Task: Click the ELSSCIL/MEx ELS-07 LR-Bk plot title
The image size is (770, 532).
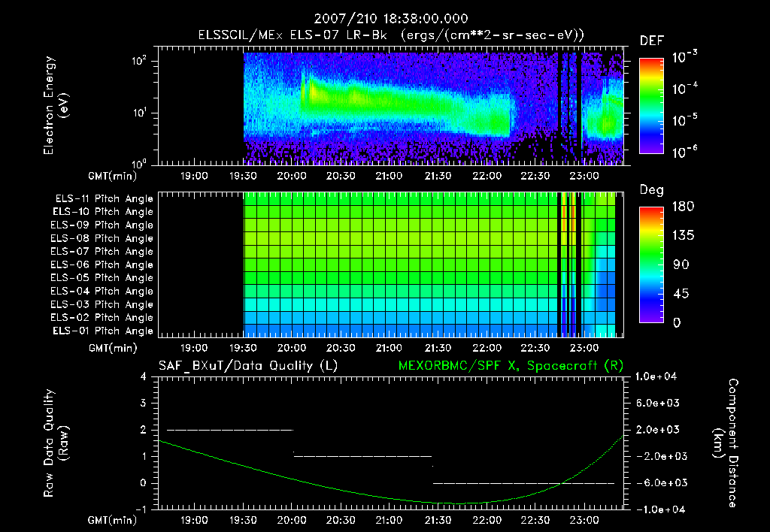Action: pos(391,35)
